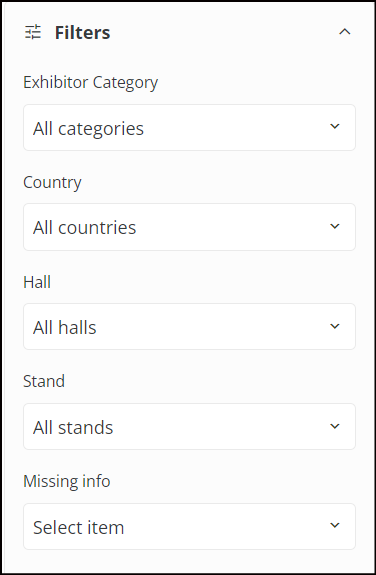Viewport: 376px width, 575px height.
Task: Click the 'Select item' placeholder text
Action: coord(79,527)
